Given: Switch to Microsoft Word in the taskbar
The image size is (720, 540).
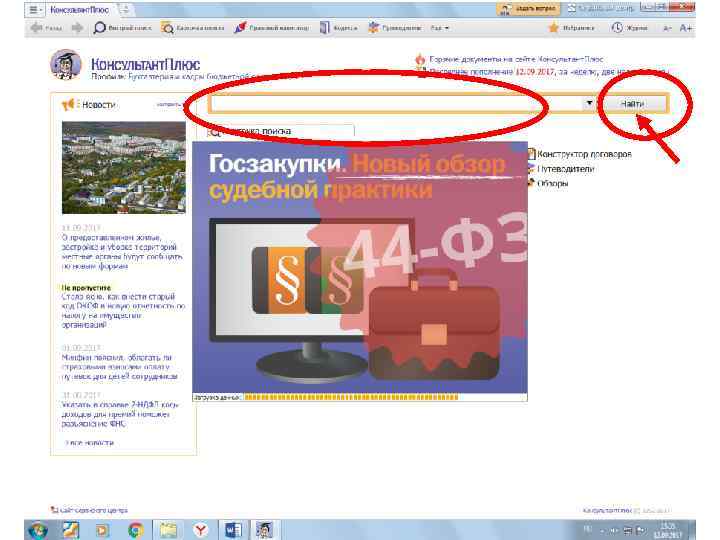Looking at the screenshot, I should [233, 530].
